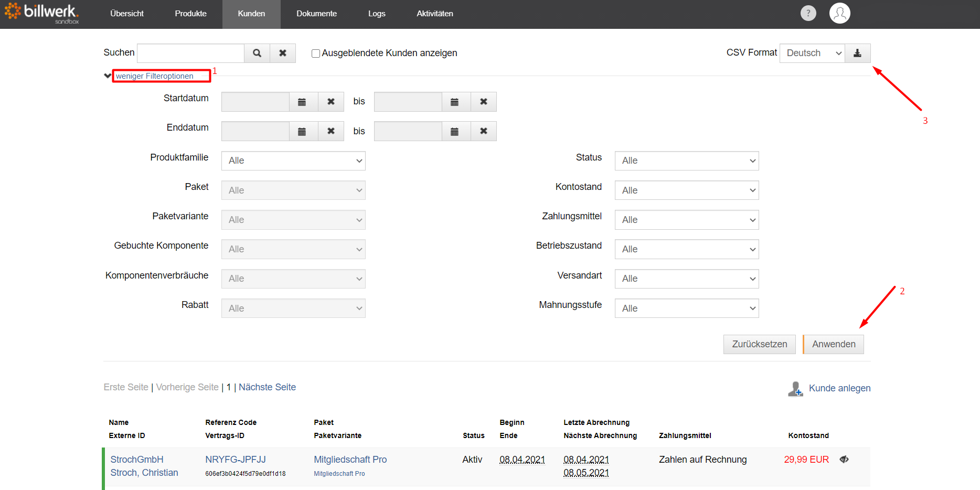The image size is (980, 490).
Task: Open the Versandart dropdown
Action: click(687, 279)
